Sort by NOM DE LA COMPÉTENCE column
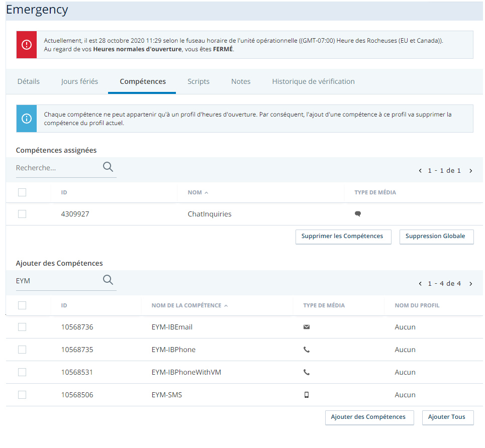The width and height of the screenshot is (485, 448). pyautogui.click(x=189, y=305)
